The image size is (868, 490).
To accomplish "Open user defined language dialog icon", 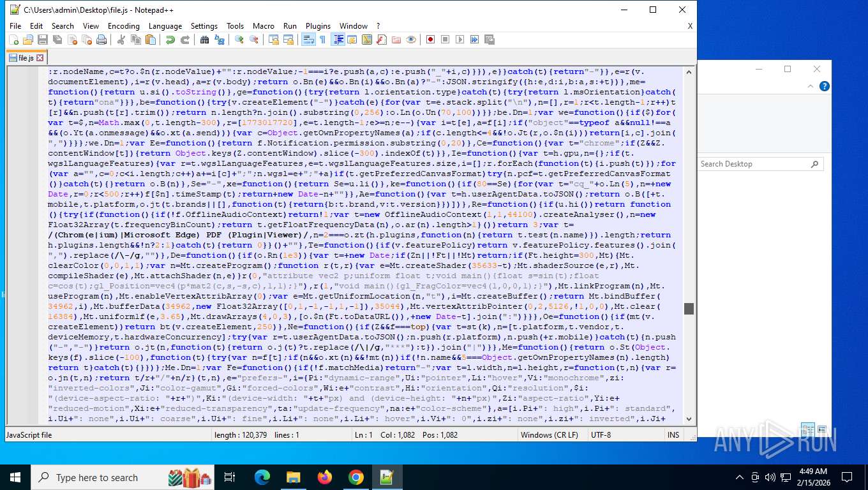I will (352, 40).
